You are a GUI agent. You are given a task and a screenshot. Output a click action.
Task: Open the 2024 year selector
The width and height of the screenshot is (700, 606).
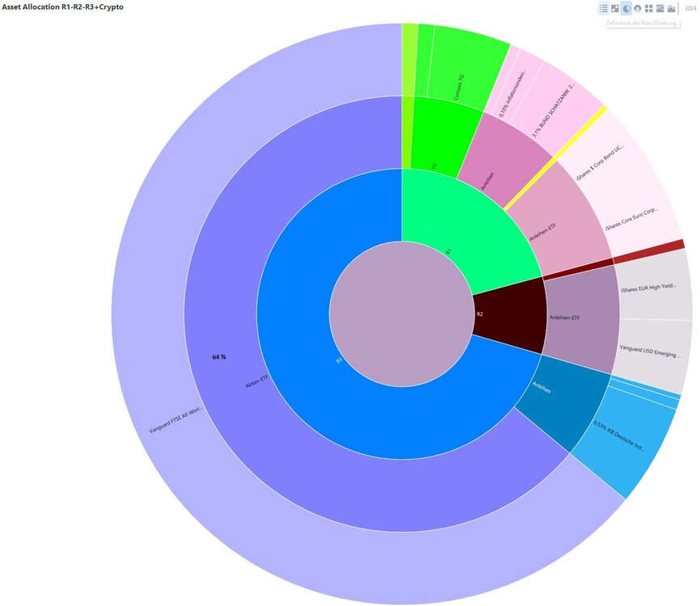690,8
